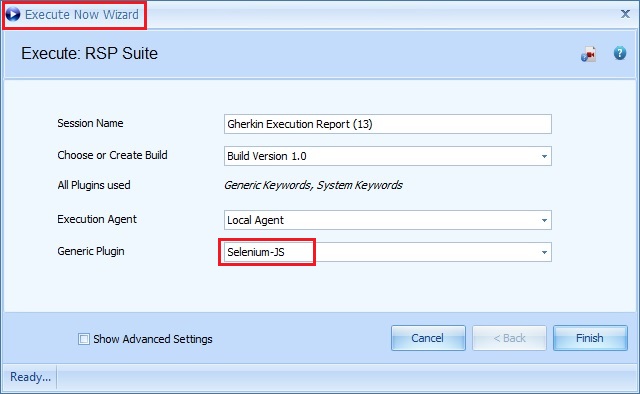
Task: Click the 'Generic Plugin' label
Action: (x=91, y=251)
